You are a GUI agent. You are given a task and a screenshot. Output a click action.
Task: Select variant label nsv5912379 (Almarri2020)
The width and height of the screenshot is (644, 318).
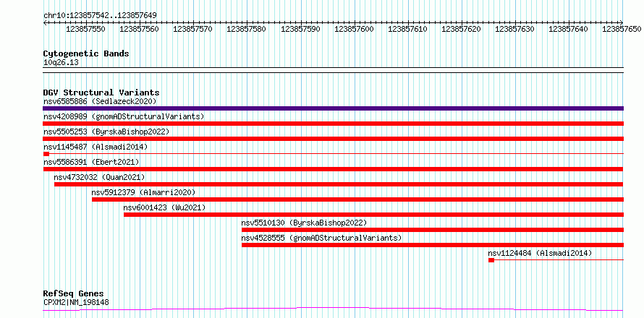tap(143, 192)
